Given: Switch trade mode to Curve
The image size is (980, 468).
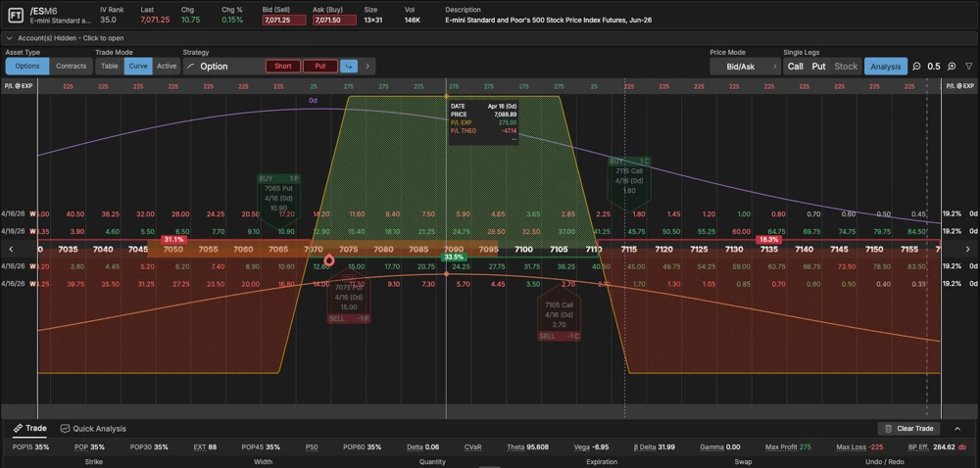Looking at the screenshot, I should [138, 67].
